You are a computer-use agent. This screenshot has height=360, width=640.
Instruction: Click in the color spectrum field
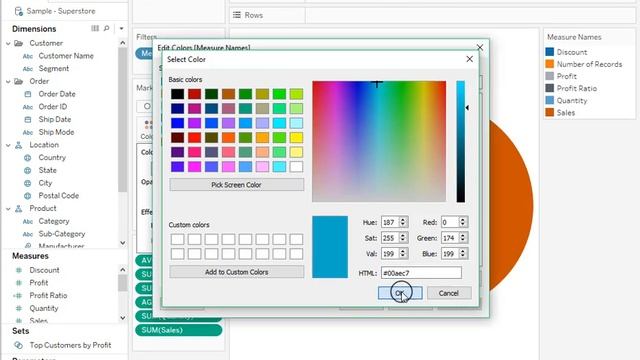point(379,141)
